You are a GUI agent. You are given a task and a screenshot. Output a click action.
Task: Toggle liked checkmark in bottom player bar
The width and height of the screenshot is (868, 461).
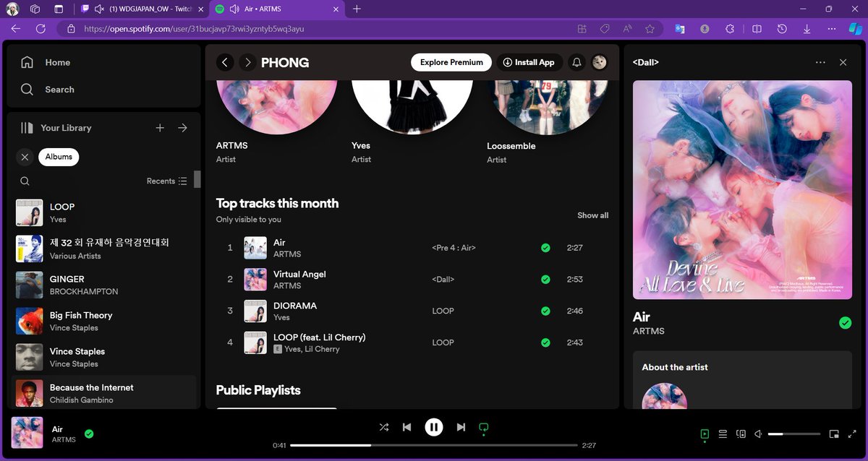(89, 434)
